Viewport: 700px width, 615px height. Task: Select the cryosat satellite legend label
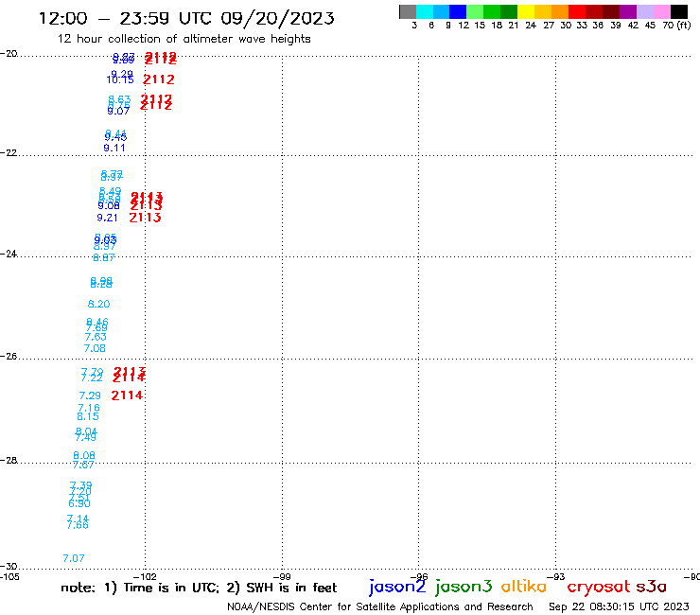coord(599,587)
